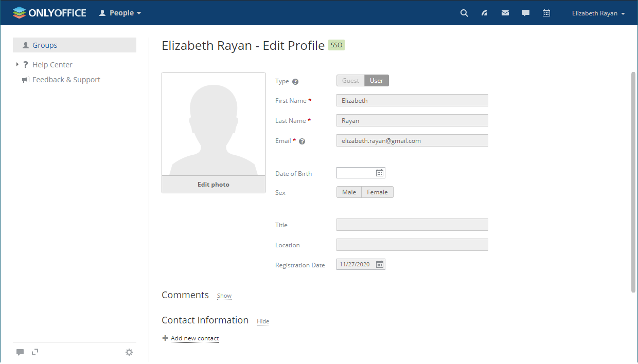
Task: Click Add new contact under Contact Information
Action: pos(194,338)
